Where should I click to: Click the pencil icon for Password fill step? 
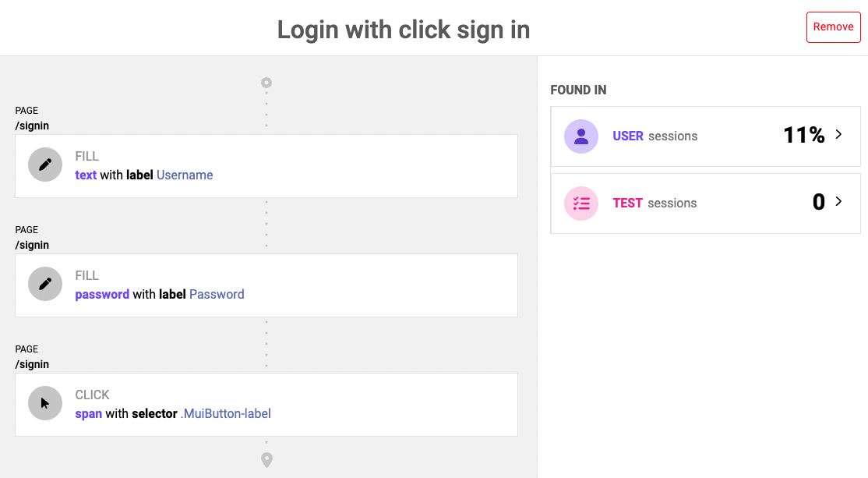click(45, 284)
